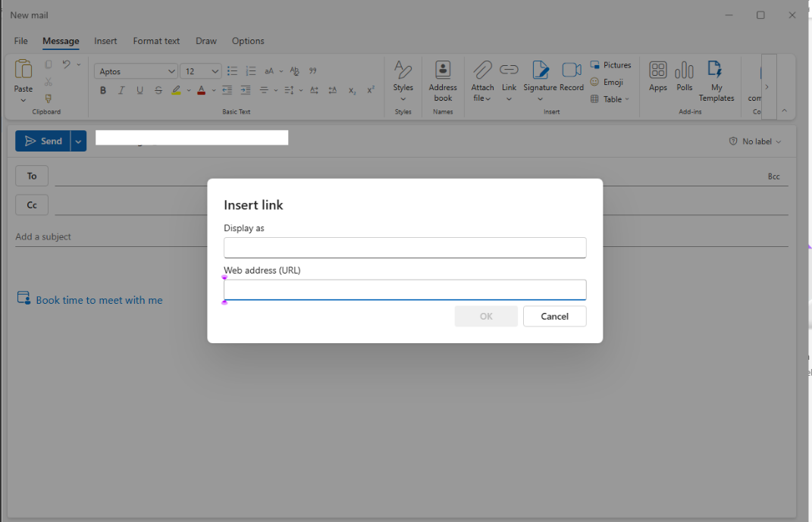Viewport: 812px width, 522px height.
Task: Show the Bcc field
Action: point(773,177)
